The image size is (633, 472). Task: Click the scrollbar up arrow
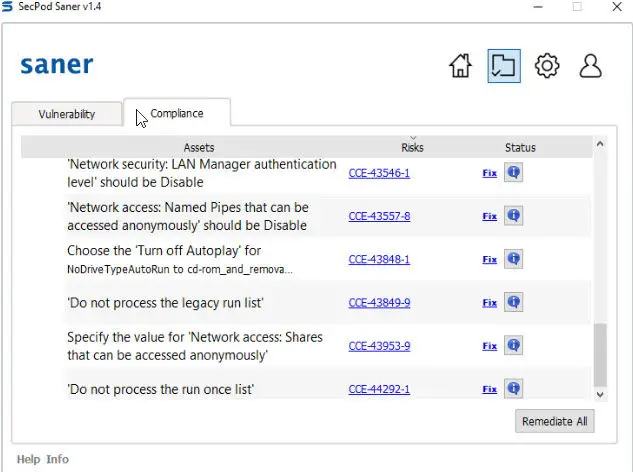click(x=600, y=144)
